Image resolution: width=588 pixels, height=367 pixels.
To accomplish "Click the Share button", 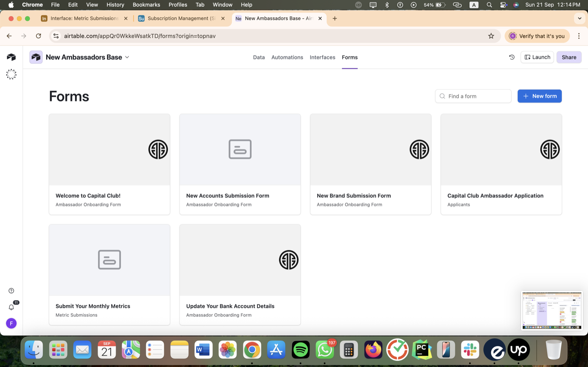I will pos(569,57).
